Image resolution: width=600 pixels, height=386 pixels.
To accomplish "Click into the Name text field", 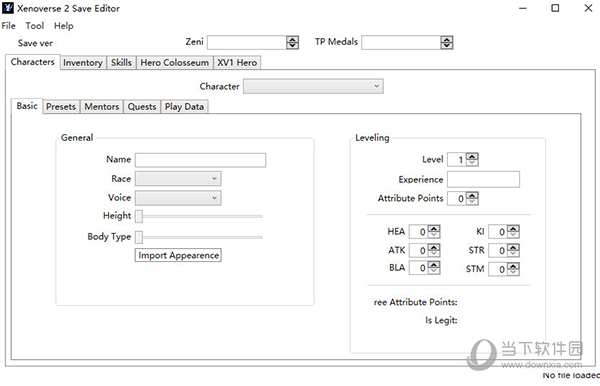I will [x=201, y=160].
